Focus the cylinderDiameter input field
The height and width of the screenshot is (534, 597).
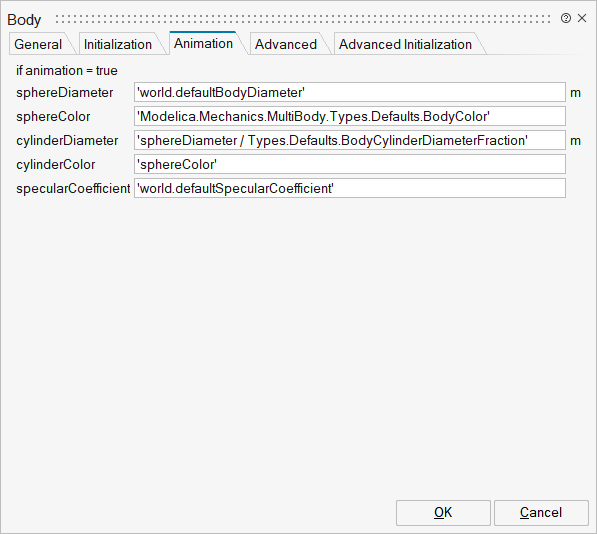(350, 140)
